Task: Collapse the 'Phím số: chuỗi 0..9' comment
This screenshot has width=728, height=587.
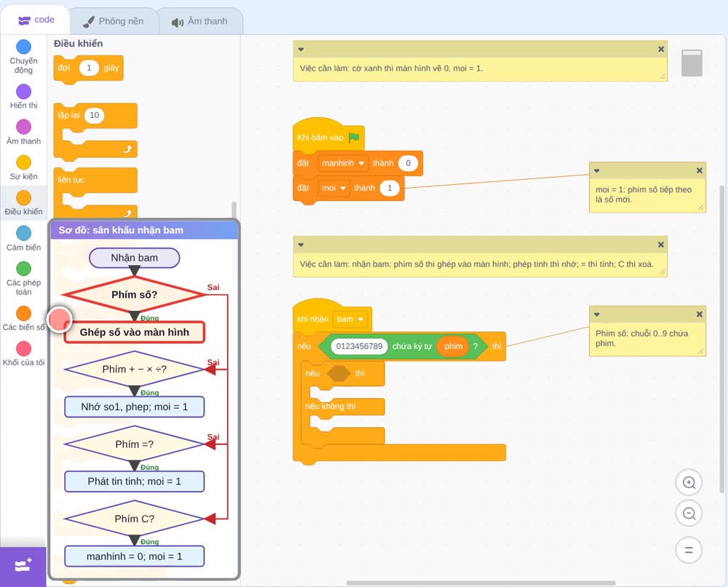Action: click(x=597, y=315)
